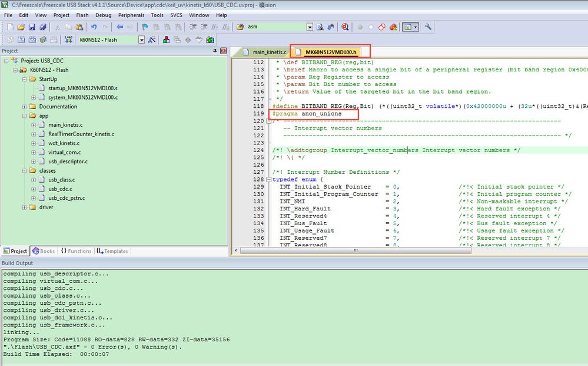The image size is (588, 366).
Task: Collapse the Project: USB_CDC root node
Action: [6, 61]
